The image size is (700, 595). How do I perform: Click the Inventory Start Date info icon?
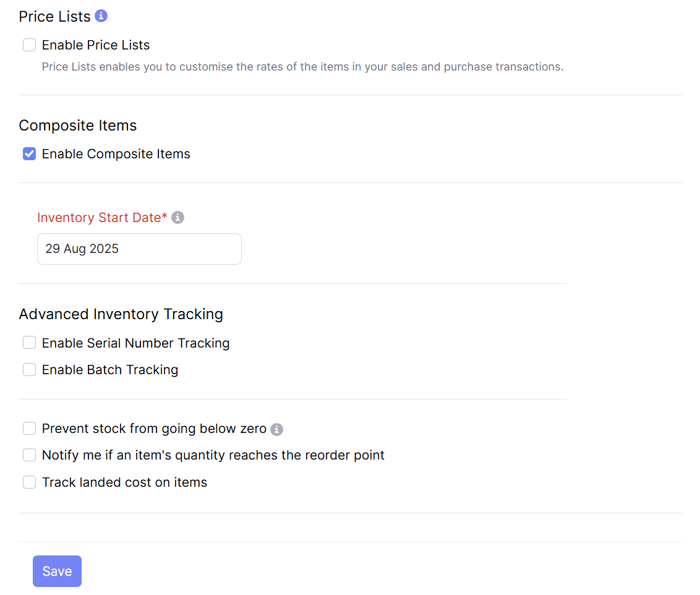(178, 218)
